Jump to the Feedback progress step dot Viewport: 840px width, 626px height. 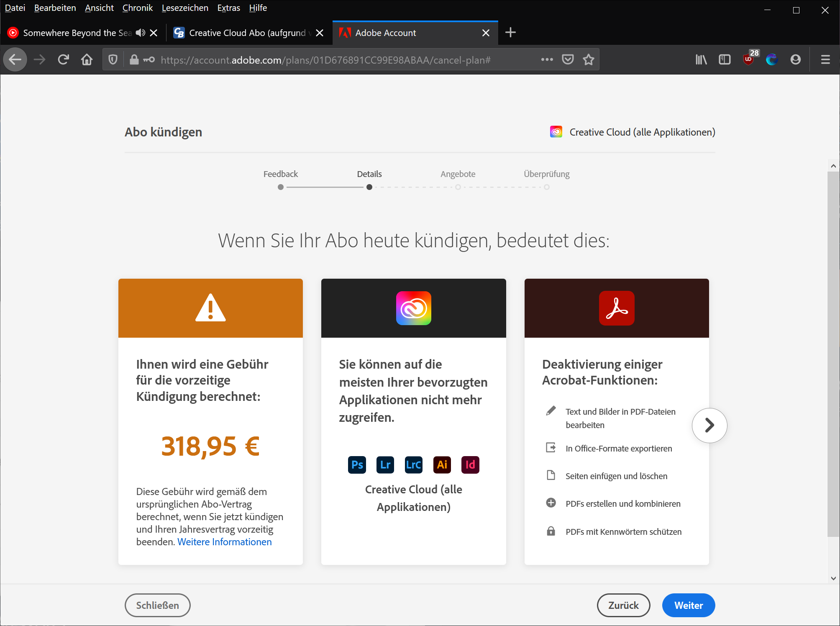point(281,187)
